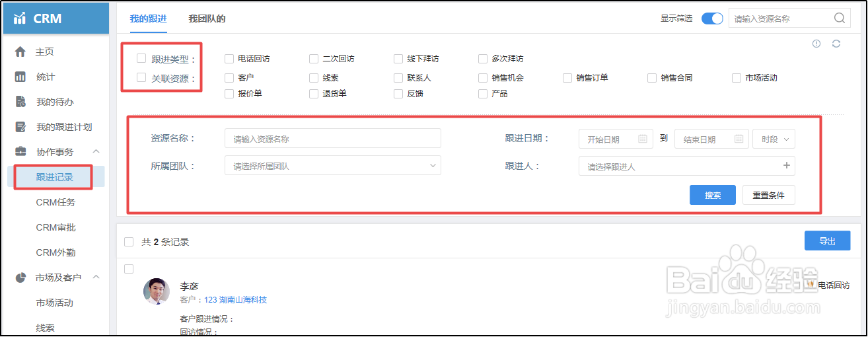Open CRM外勤 in the sidebar
Screen dimensions: 868x337
[x=55, y=252]
